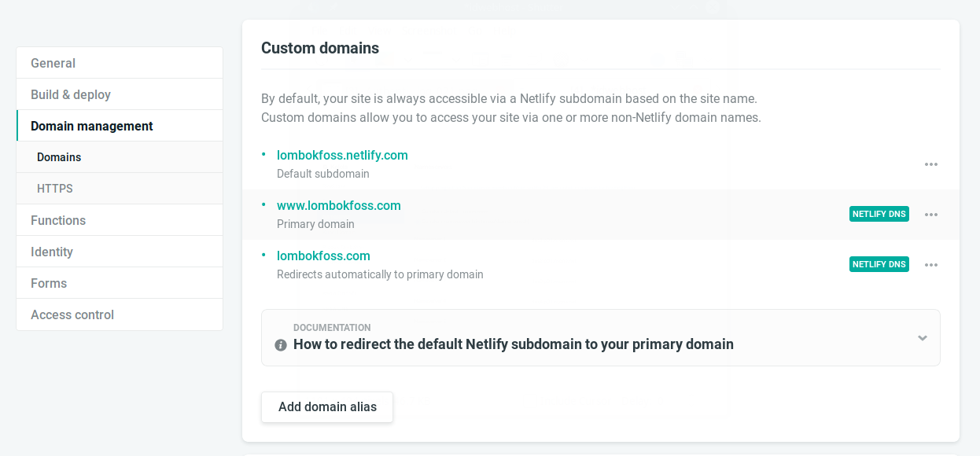Switch to the Domains settings section

tap(58, 157)
